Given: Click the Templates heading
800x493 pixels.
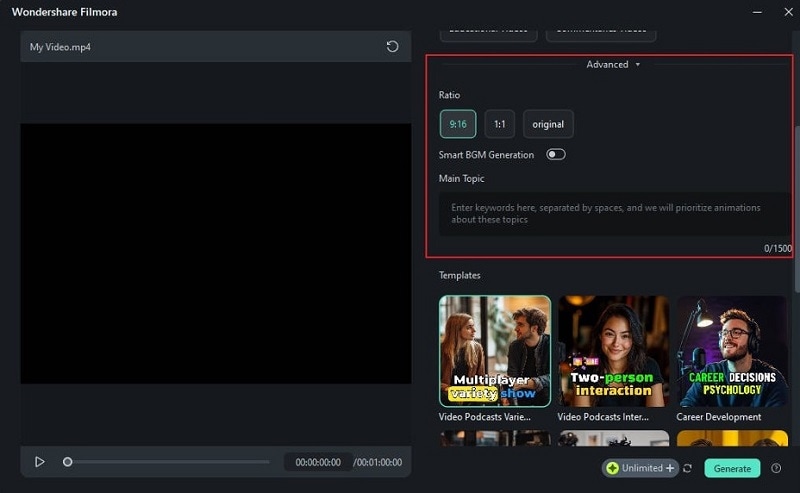Looking at the screenshot, I should (460, 275).
